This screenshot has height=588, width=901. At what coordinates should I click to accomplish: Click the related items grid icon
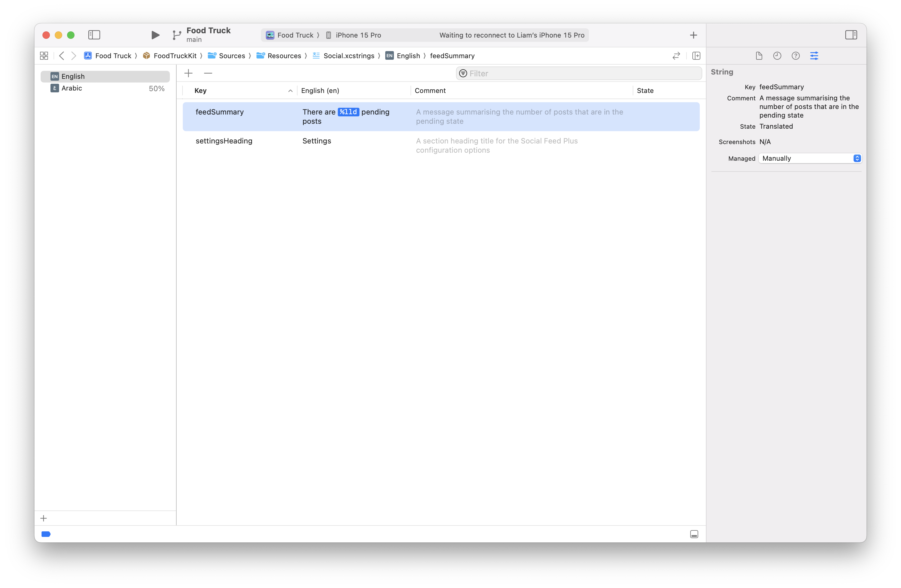(44, 56)
